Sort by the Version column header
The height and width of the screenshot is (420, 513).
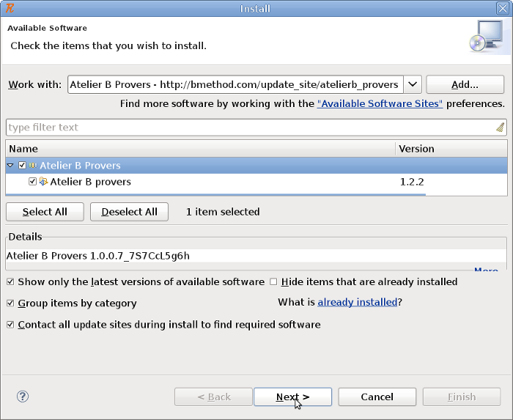[x=451, y=149]
